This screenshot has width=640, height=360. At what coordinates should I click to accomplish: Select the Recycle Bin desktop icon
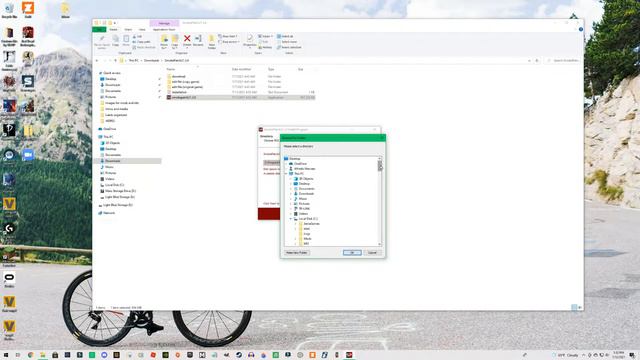coord(9,10)
